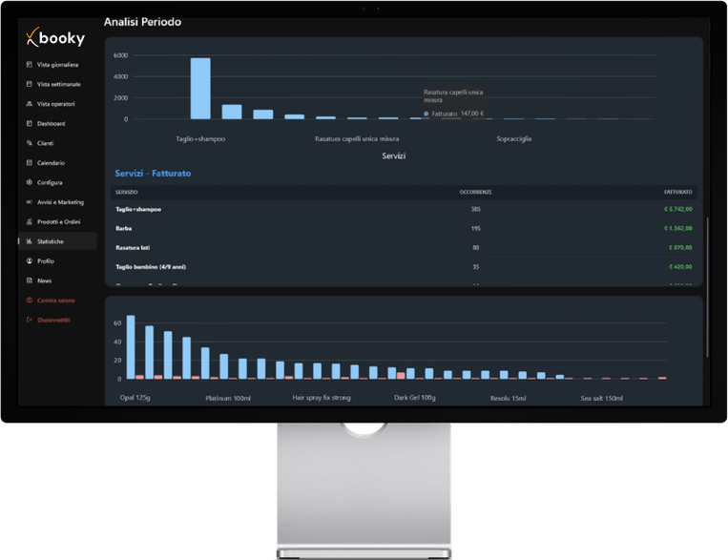Click the Occorrenze column header

point(475,192)
